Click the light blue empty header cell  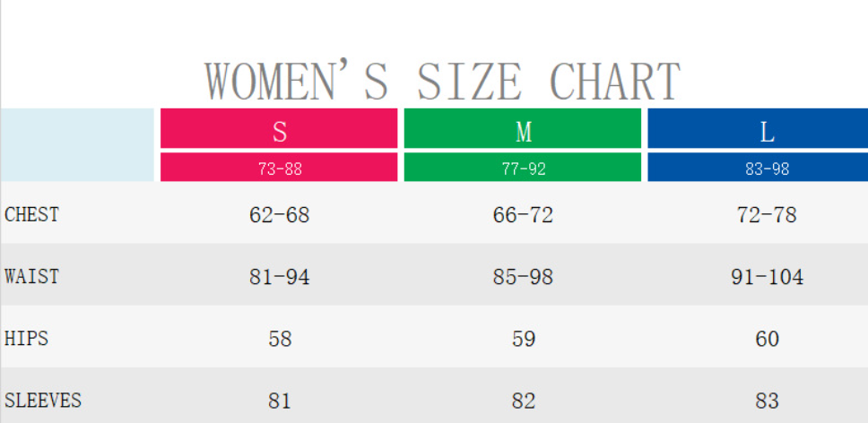[x=78, y=144]
